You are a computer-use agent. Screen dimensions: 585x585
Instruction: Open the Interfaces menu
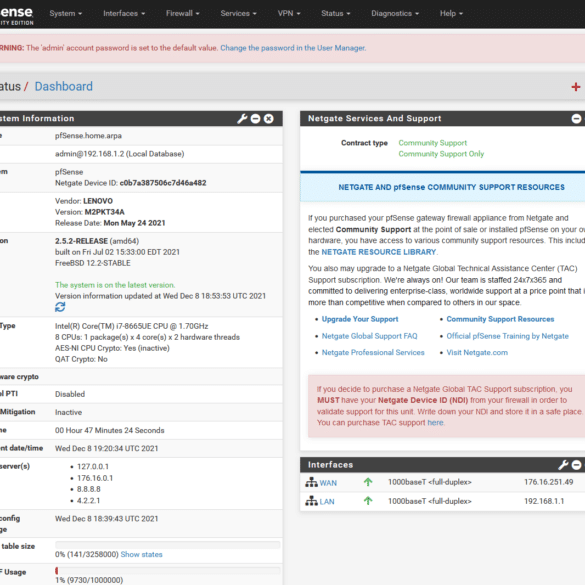(x=124, y=13)
